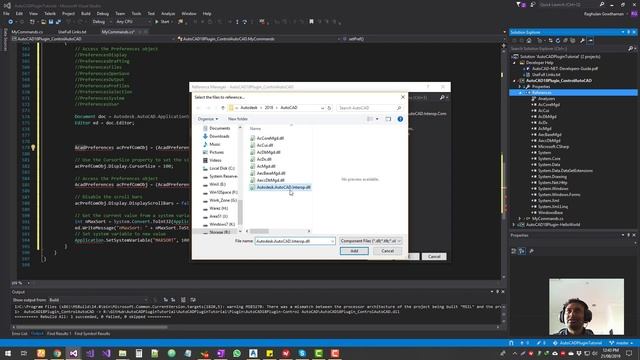Open the change view options dropdown
640x360 pixels.
[377, 119]
